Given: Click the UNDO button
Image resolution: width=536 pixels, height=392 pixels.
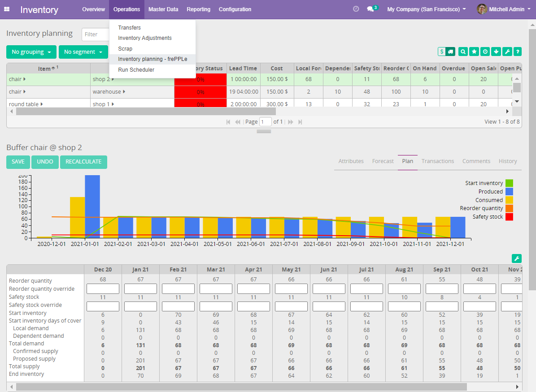Looking at the screenshot, I should 45,162.
